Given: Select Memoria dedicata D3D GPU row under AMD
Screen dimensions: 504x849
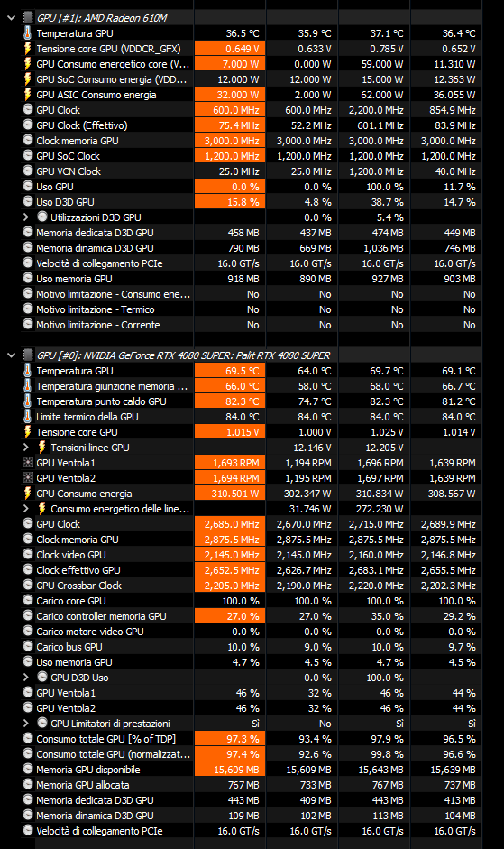Looking at the screenshot, I should pos(252,233).
